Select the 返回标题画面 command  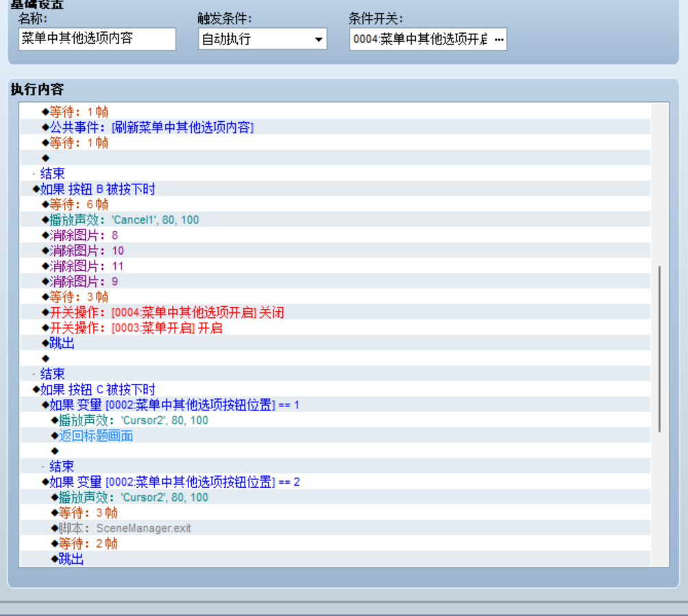coord(335,436)
